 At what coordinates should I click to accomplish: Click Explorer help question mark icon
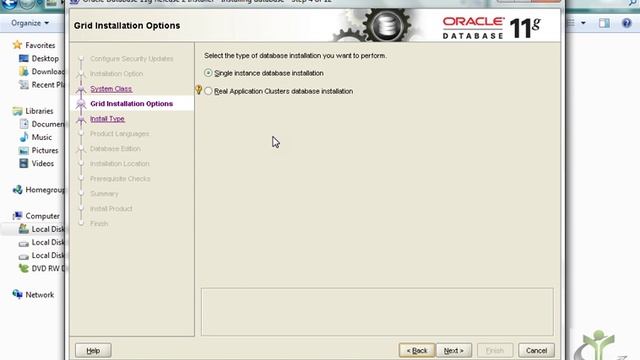[x=627, y=23]
